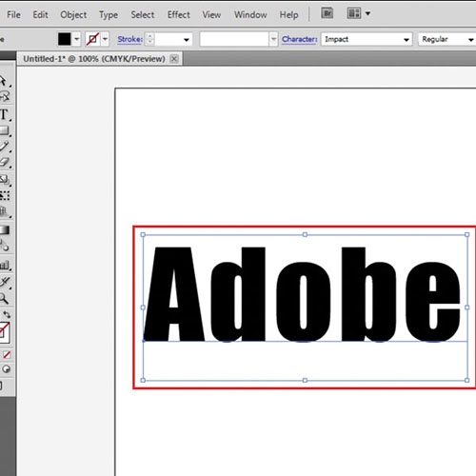Image resolution: width=476 pixels, height=476 pixels.
Task: Click the top-left text box handle
Action: [143, 234]
